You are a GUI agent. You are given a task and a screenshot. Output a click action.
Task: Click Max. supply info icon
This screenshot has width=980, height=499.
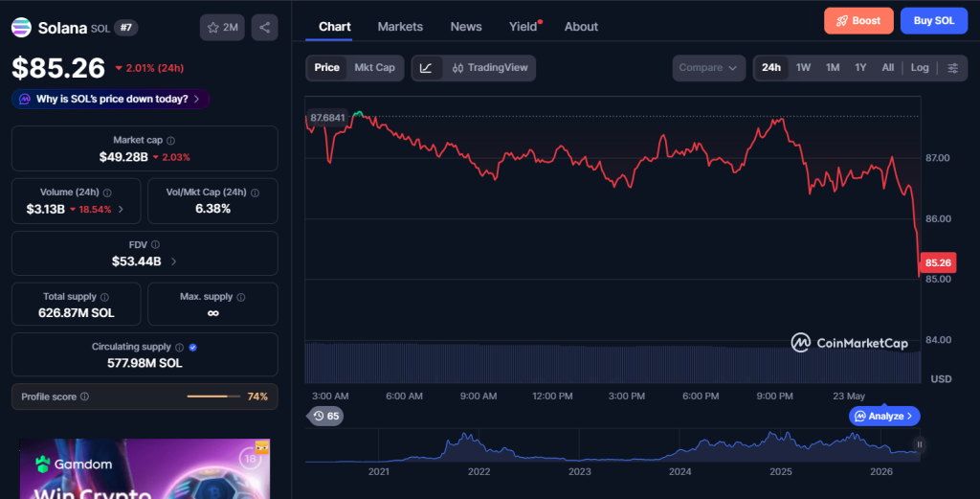point(241,297)
